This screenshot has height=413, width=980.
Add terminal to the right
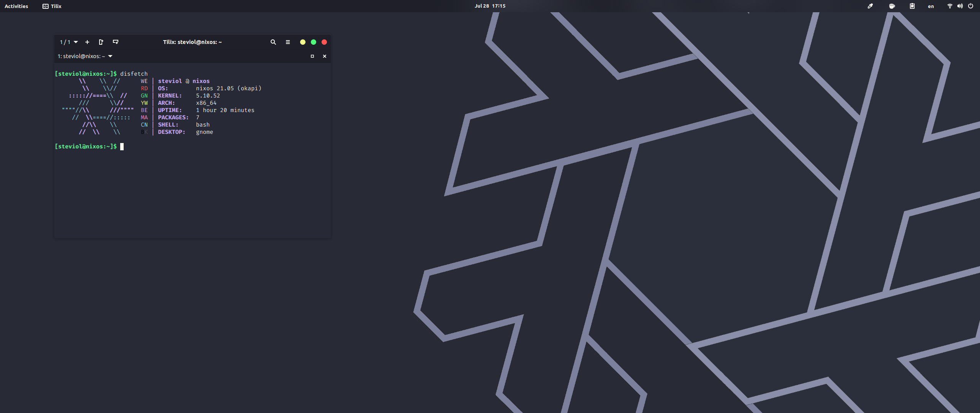pos(101,42)
